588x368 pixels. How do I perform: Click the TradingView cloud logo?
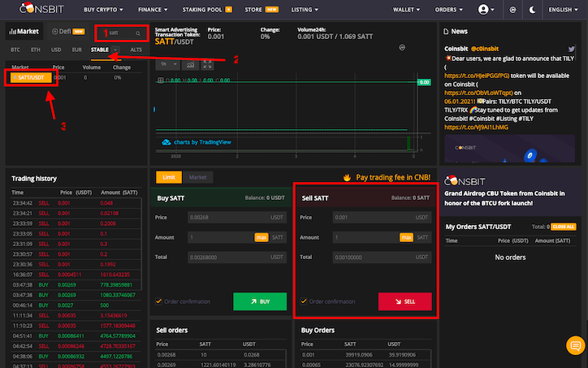coord(166,142)
